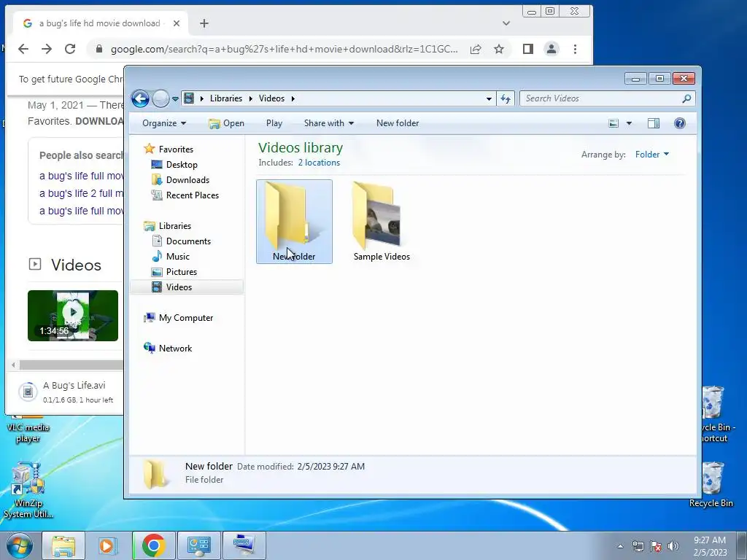The image size is (747, 560).
Task: Click the Chrome address bar URL
Action: 284,49
